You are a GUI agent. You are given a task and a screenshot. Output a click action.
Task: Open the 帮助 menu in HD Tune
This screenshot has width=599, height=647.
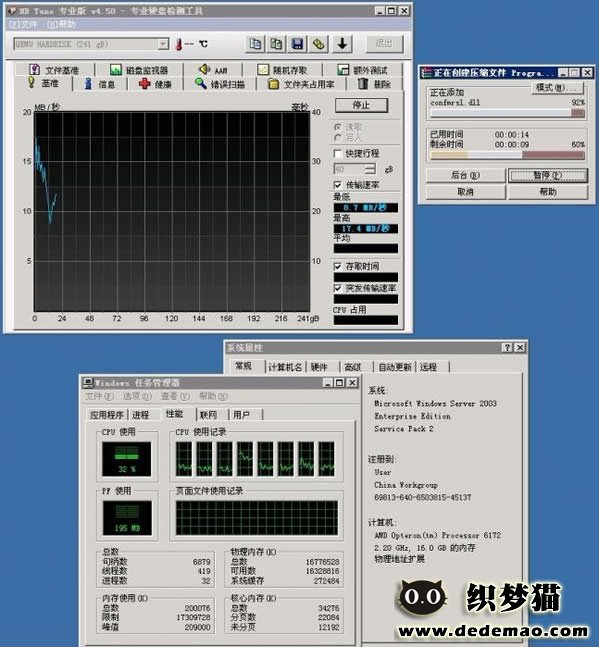coord(61,25)
